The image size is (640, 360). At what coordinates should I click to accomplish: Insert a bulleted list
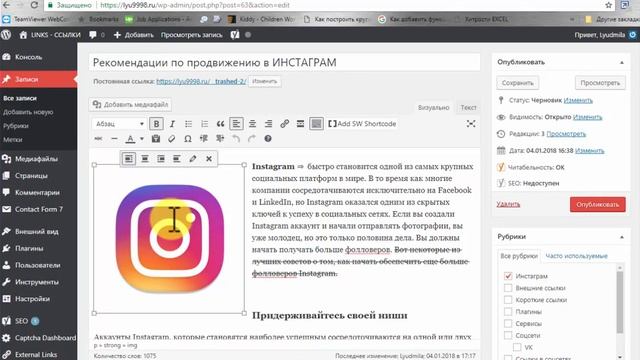click(x=188, y=124)
